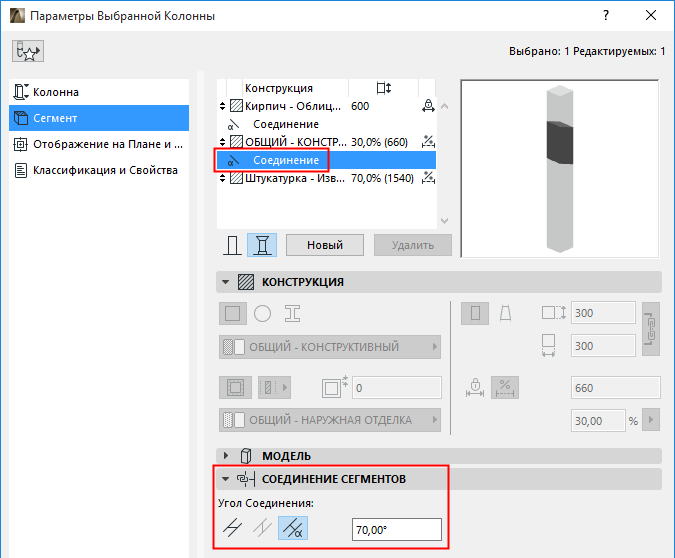This screenshot has height=558, width=675.
Task: Edit the first 300 dimension field
Action: point(603,313)
